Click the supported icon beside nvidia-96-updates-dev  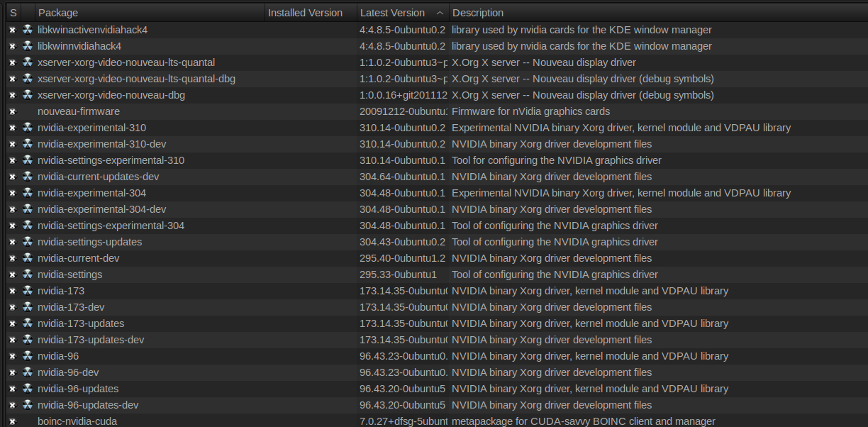pos(28,405)
